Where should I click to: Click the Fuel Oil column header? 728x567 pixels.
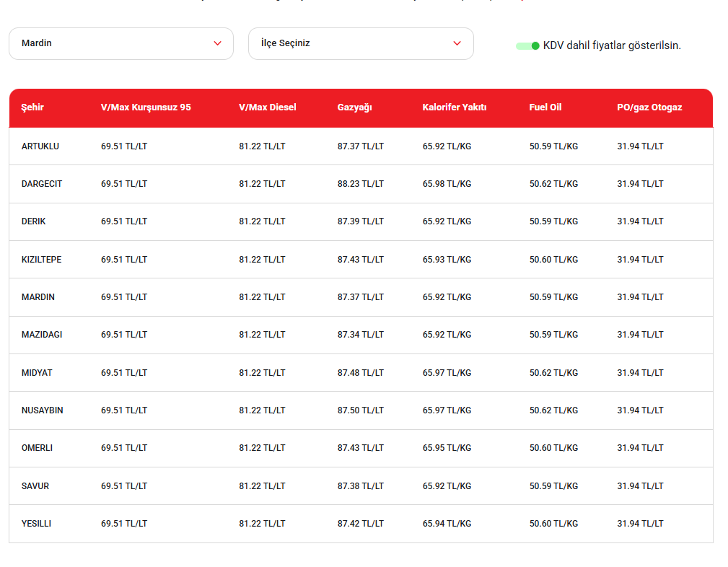coord(545,107)
